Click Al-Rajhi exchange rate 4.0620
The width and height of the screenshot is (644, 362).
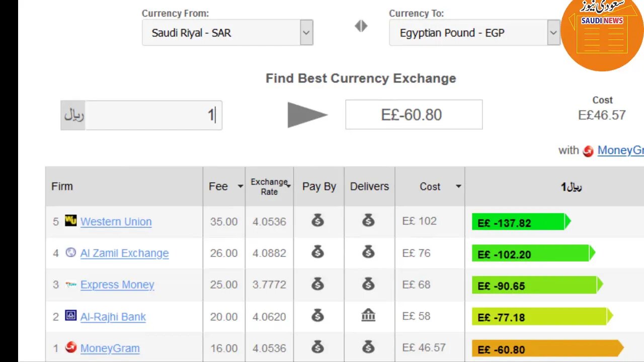269,317
